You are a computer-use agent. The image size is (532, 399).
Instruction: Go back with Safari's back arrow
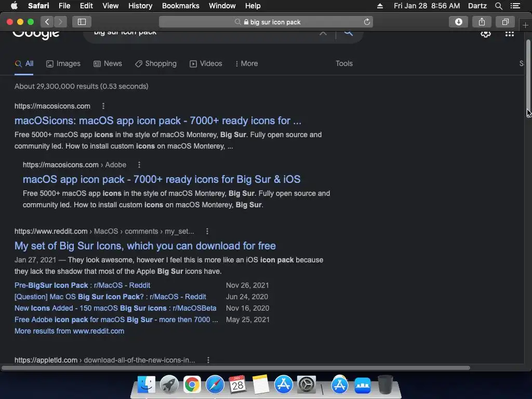pos(47,22)
